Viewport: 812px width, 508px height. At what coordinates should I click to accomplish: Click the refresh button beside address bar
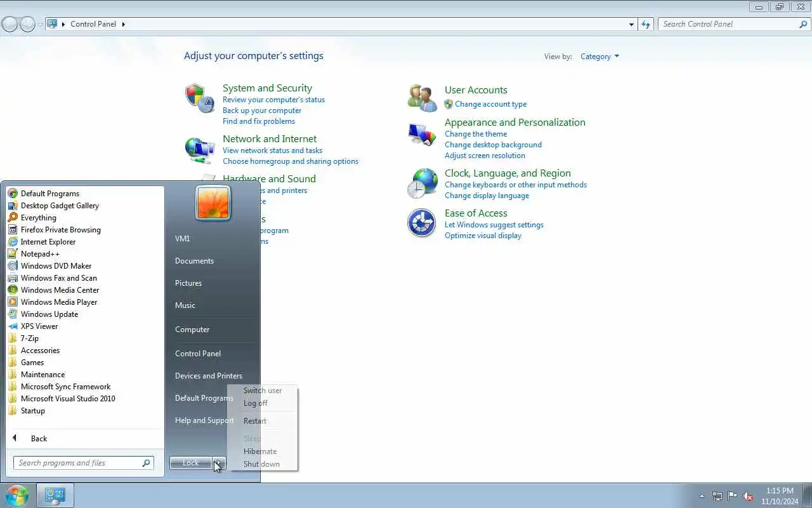point(646,24)
